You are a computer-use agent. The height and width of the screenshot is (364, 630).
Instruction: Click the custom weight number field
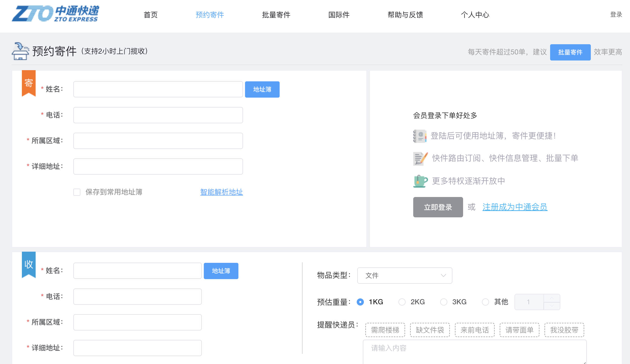[529, 302]
